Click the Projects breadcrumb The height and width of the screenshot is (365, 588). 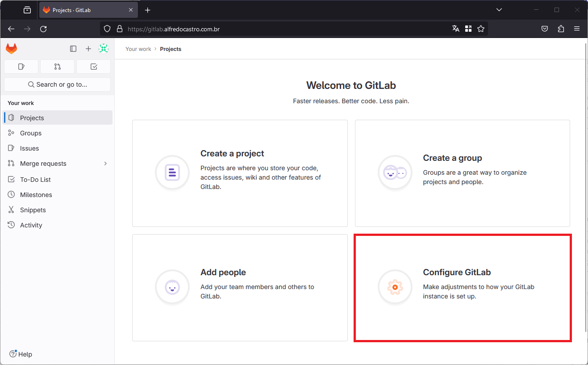[171, 49]
